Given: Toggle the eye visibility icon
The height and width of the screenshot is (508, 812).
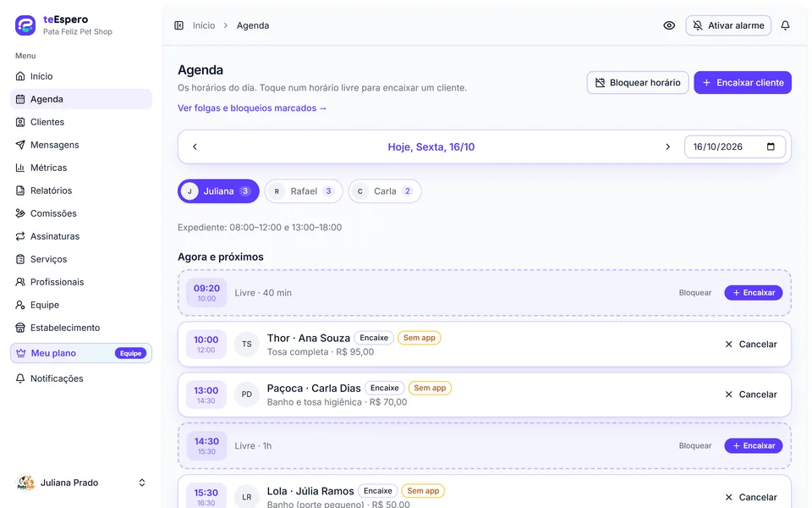Looking at the screenshot, I should [x=669, y=25].
